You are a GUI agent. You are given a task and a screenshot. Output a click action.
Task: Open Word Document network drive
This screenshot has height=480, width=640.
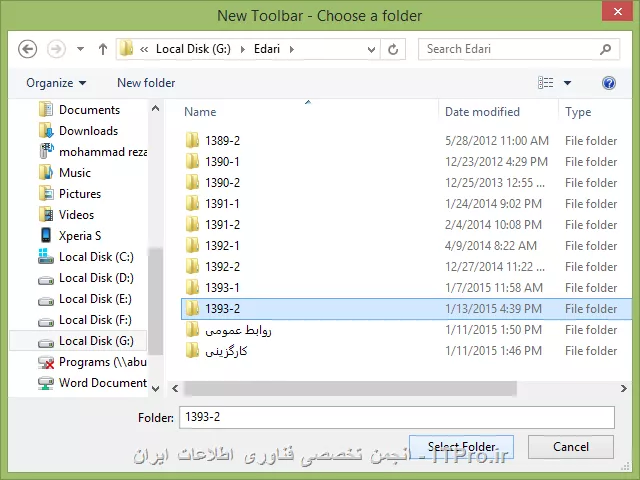(92, 383)
